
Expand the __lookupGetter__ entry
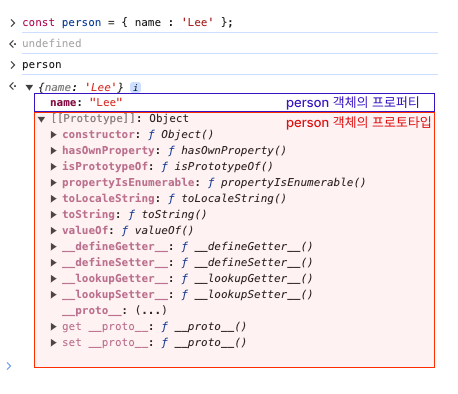click(x=53, y=278)
